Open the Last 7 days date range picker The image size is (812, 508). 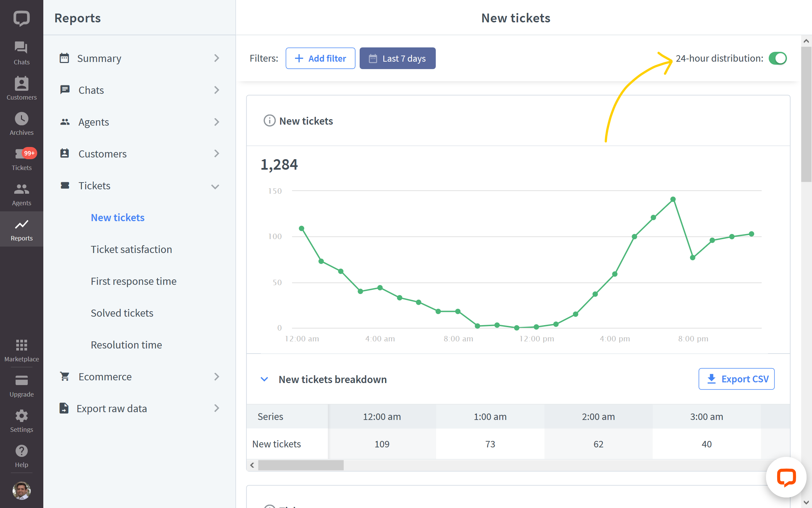click(x=397, y=58)
